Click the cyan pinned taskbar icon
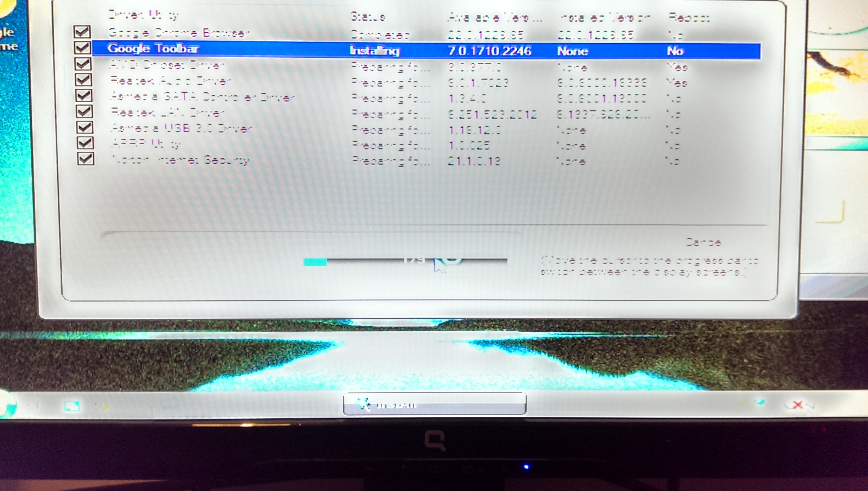This screenshot has width=868, height=491. pos(72,406)
